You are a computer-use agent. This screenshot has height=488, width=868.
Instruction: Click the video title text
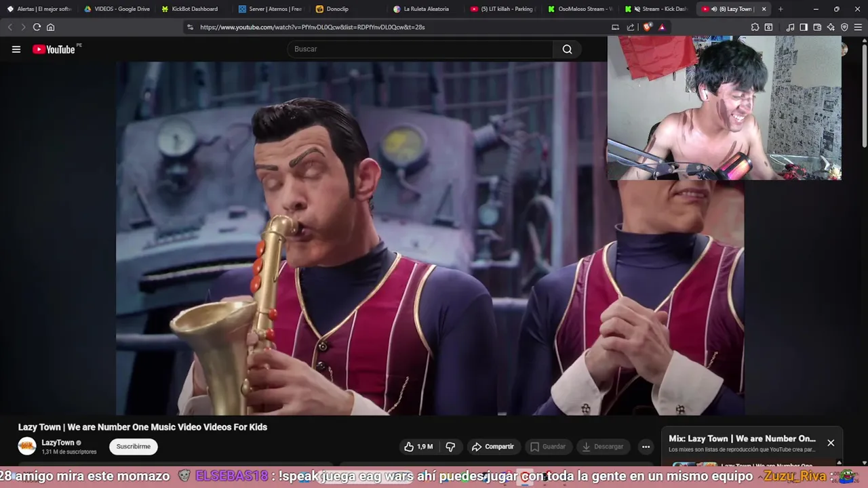tap(142, 427)
